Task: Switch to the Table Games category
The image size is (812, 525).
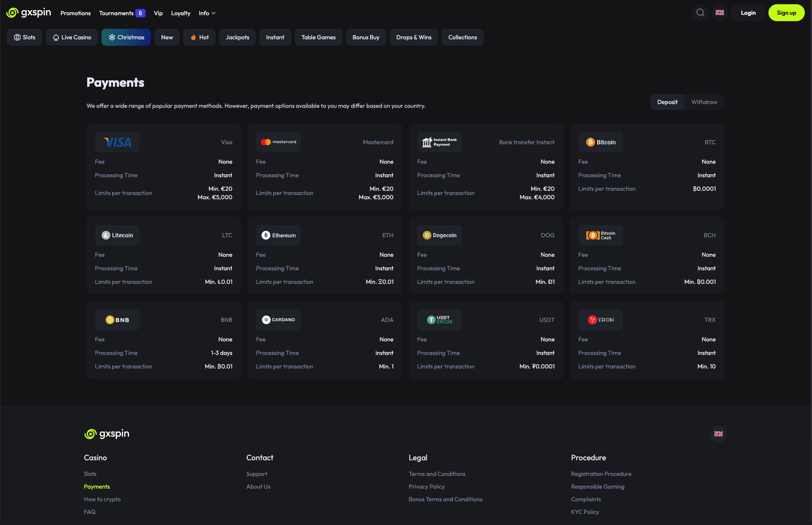Action: (318, 37)
